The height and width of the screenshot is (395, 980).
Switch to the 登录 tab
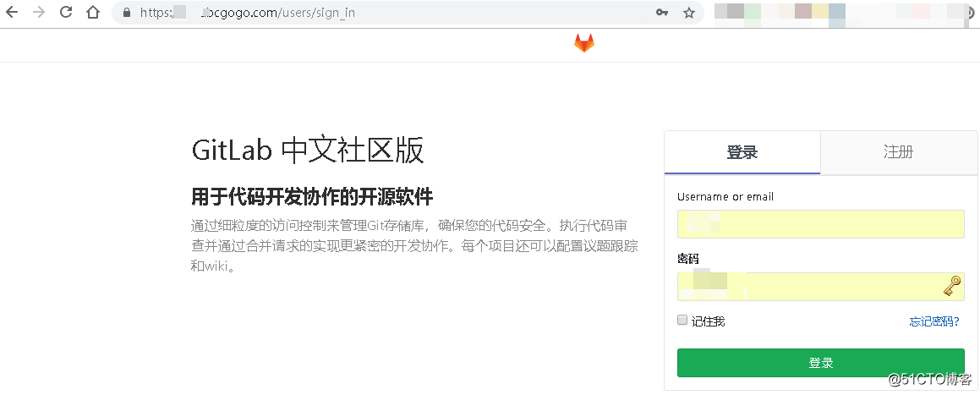point(742,152)
